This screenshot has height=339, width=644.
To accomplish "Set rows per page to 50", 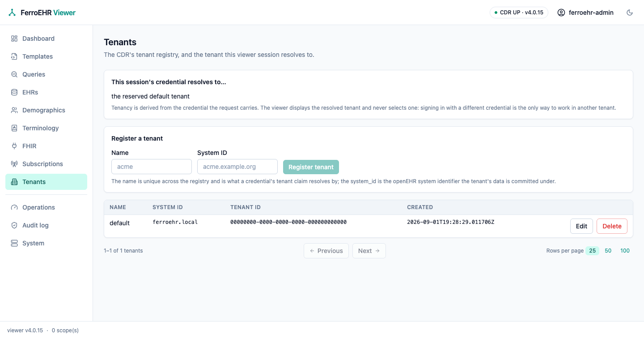I will click(x=608, y=251).
